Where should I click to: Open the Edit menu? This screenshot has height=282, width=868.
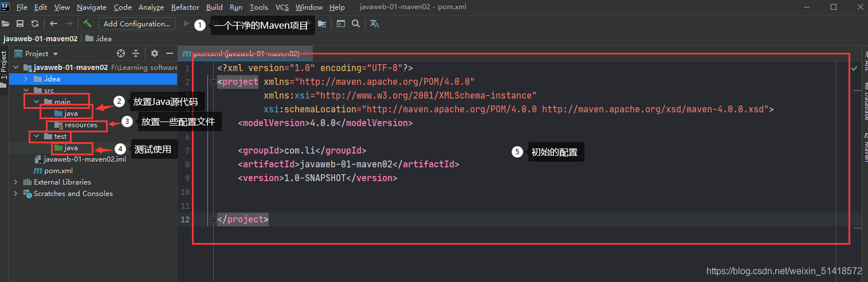(x=41, y=7)
